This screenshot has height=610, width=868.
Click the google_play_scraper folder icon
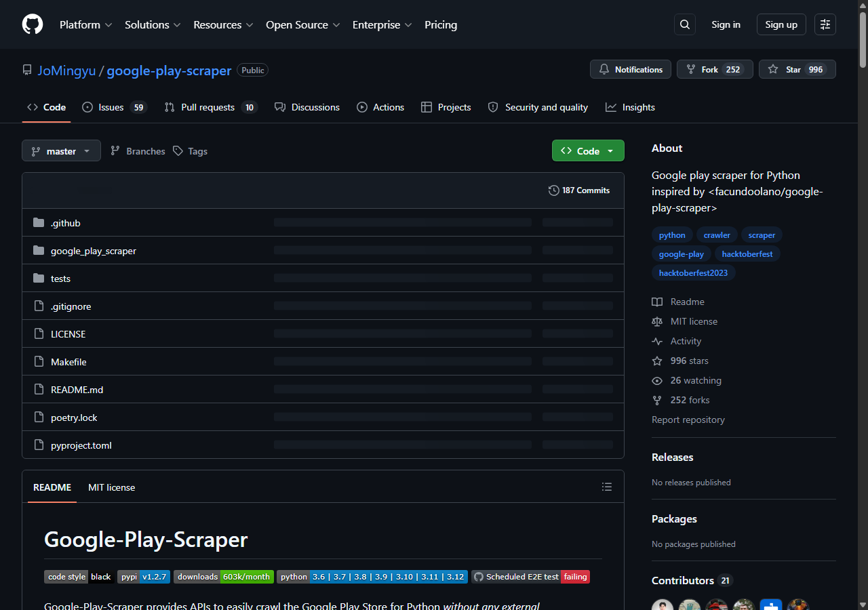[39, 250]
